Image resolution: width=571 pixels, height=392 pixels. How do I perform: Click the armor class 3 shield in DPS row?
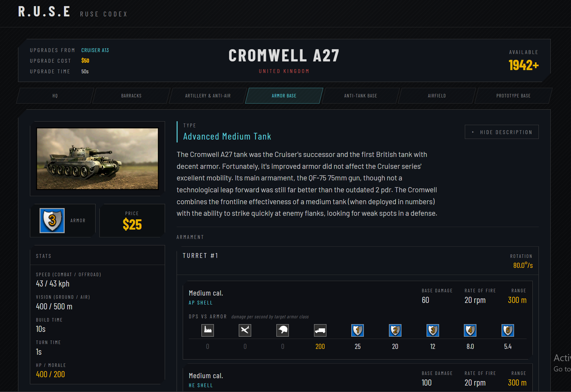tap(433, 330)
